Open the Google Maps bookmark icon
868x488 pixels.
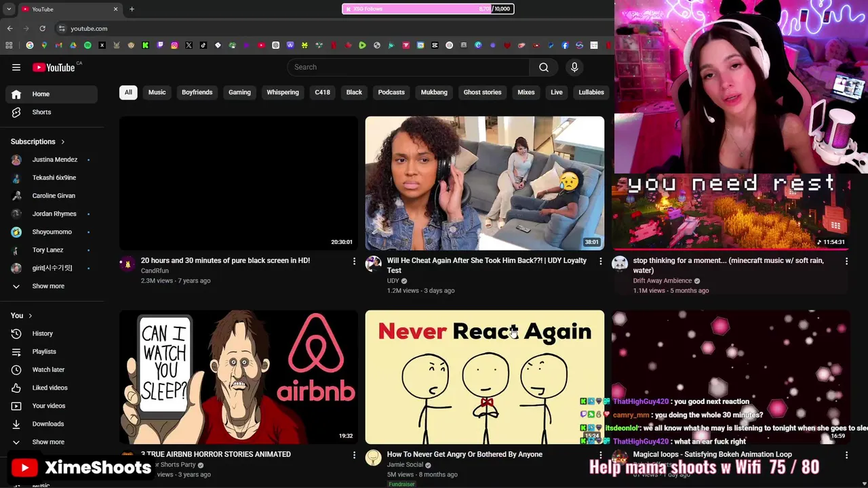coord(44,45)
